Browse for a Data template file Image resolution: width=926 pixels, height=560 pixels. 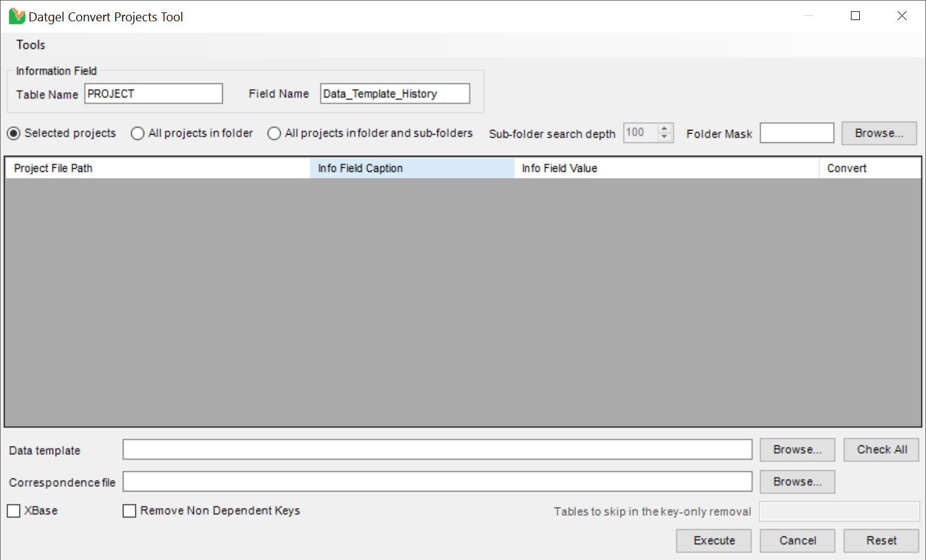coord(797,450)
